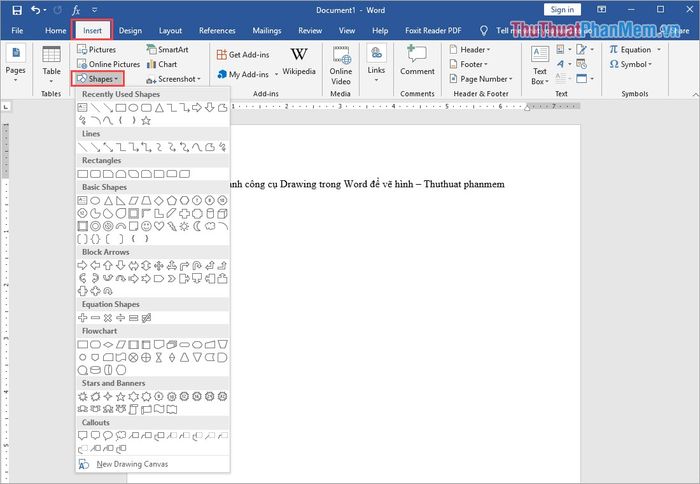This screenshot has width=700, height=484.
Task: Select the star in Recently Used Shapes
Action: (146, 120)
